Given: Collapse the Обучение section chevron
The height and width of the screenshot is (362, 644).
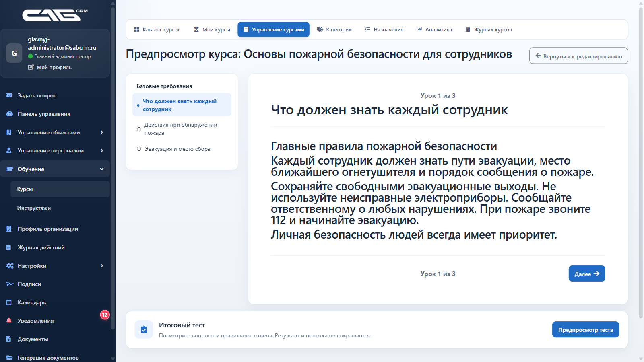Looking at the screenshot, I should 102,169.
